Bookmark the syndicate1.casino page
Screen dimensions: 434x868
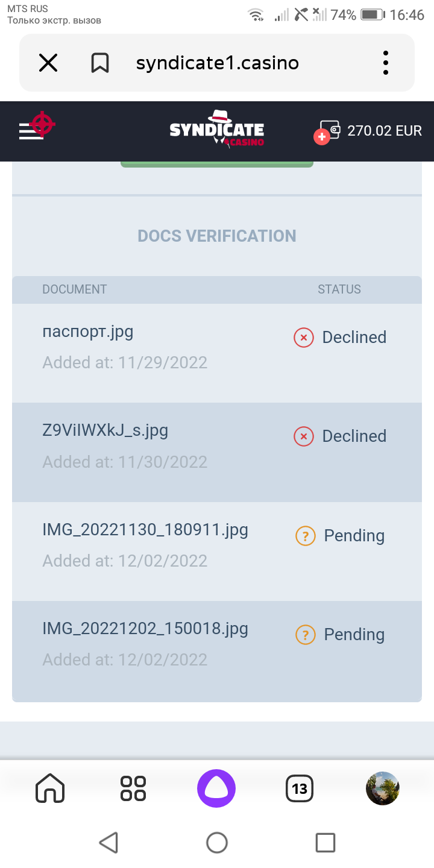(100, 63)
